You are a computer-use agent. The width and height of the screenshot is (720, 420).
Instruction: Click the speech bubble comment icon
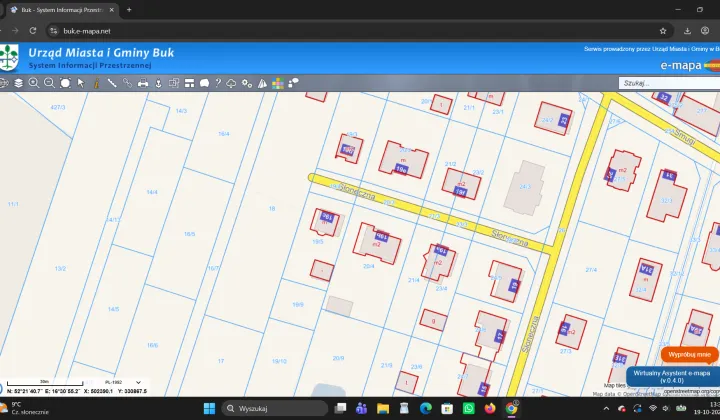pyautogui.click(x=204, y=83)
